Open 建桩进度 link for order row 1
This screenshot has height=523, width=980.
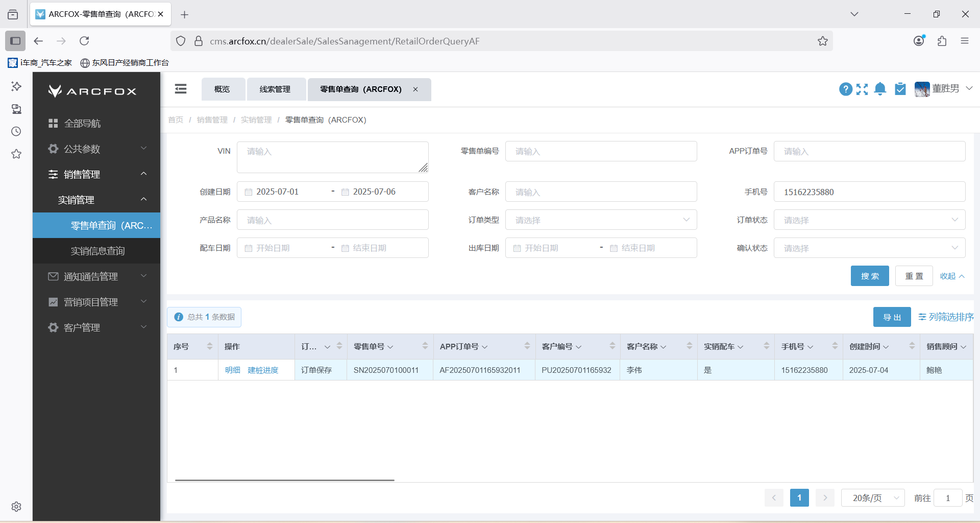tap(263, 370)
